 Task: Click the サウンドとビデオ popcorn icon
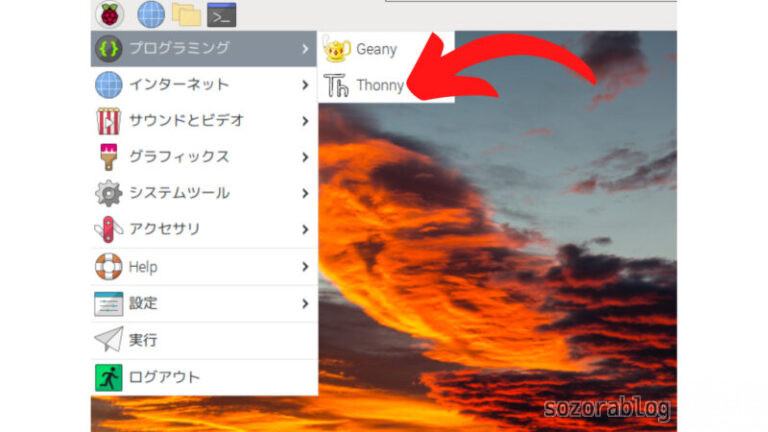click(x=108, y=121)
